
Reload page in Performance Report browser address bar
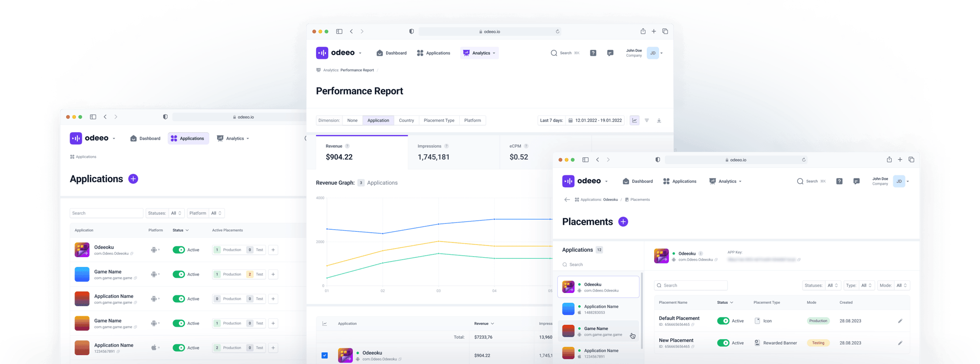558,31
